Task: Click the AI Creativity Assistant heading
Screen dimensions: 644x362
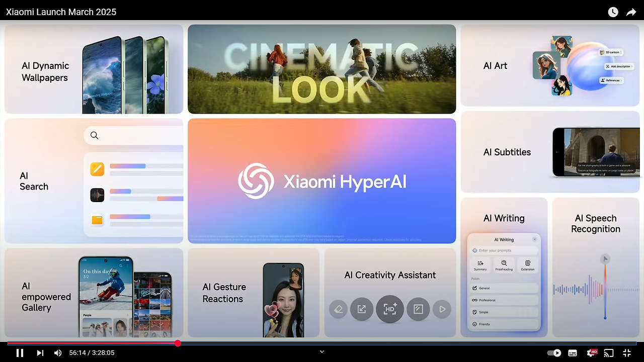Action: tap(390, 275)
